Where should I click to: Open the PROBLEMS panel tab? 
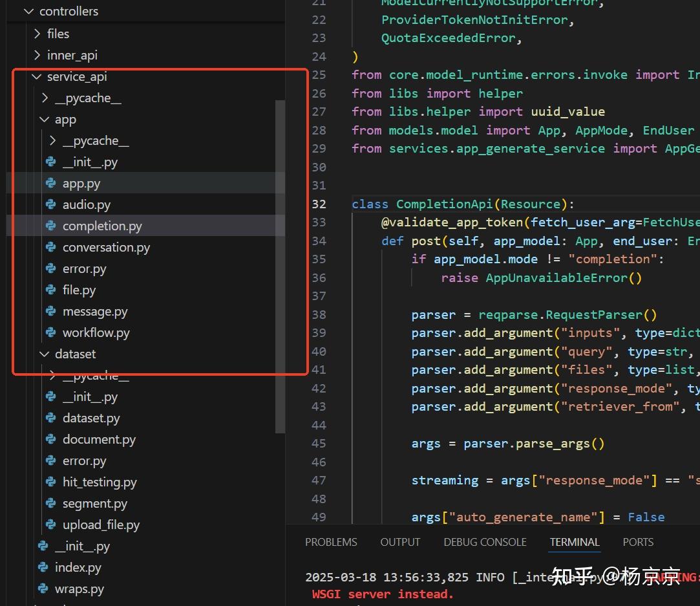click(331, 542)
